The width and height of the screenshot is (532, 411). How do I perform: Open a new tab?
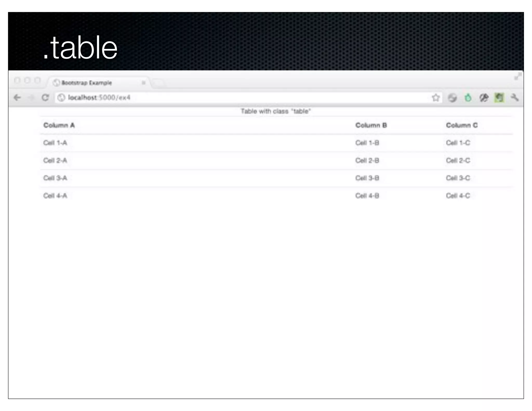(x=158, y=83)
